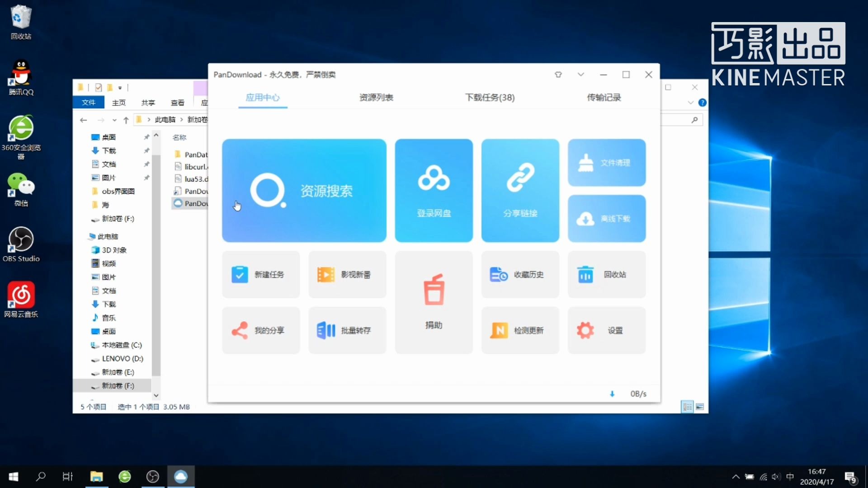
Task: Open the 离线下载 offline download tile
Action: [606, 218]
